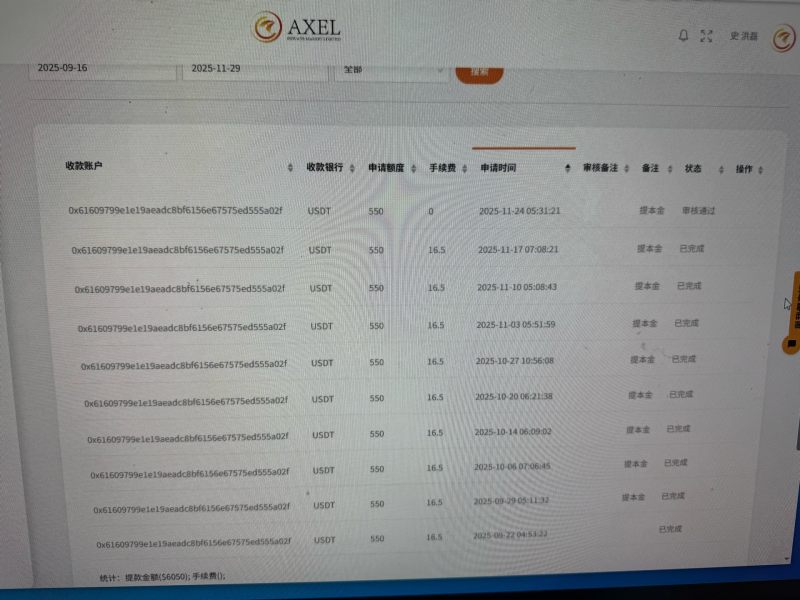
Task: Sort by the 收款账户 column arrows
Action: tap(290, 167)
